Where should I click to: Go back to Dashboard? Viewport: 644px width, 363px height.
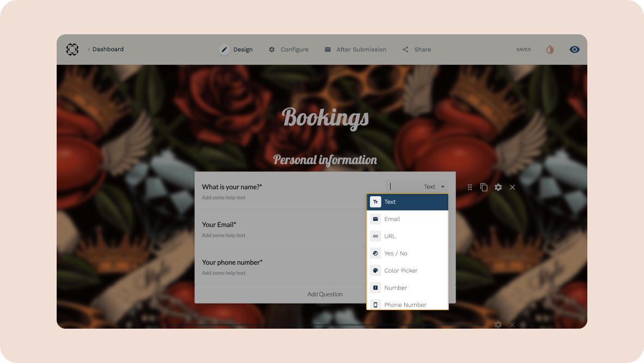click(x=106, y=50)
